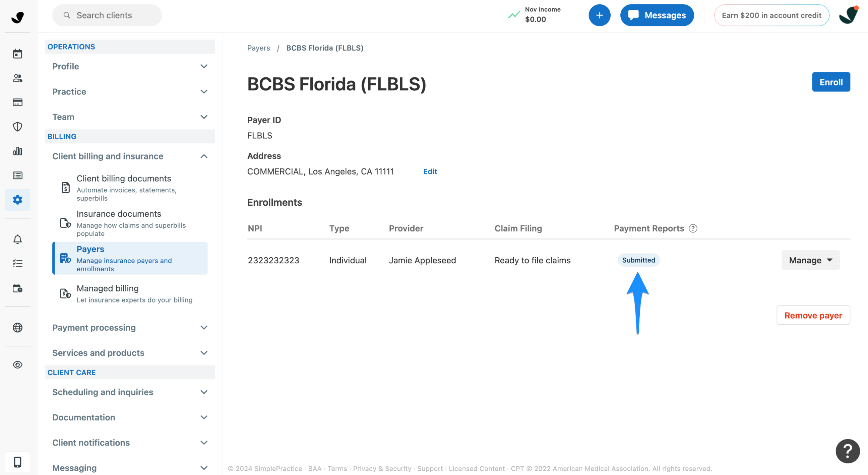This screenshot has width=868, height=475.
Task: Open Client billing documents settings
Action: click(130, 188)
